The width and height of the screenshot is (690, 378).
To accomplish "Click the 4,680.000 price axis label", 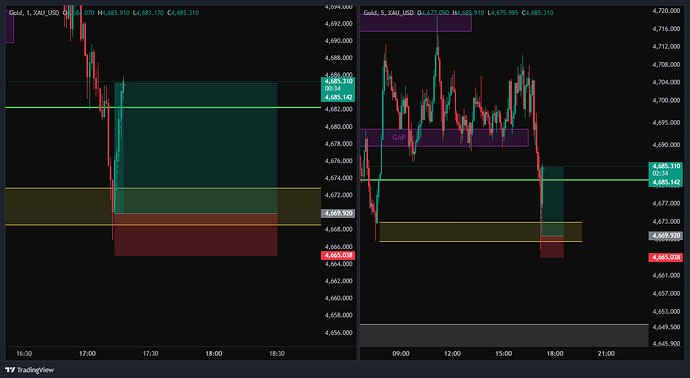I will pos(338,127).
